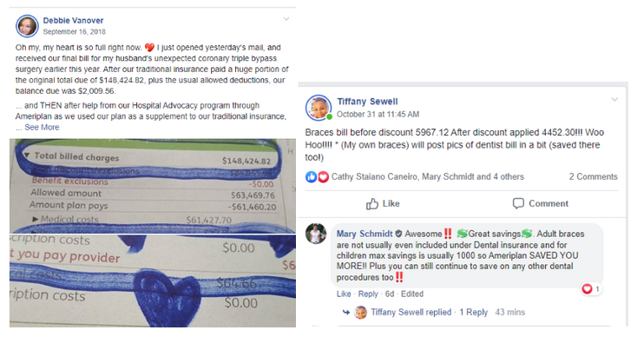Image resolution: width=644 pixels, height=350 pixels.
Task: View the 2 Comments count link
Action: [593, 176]
